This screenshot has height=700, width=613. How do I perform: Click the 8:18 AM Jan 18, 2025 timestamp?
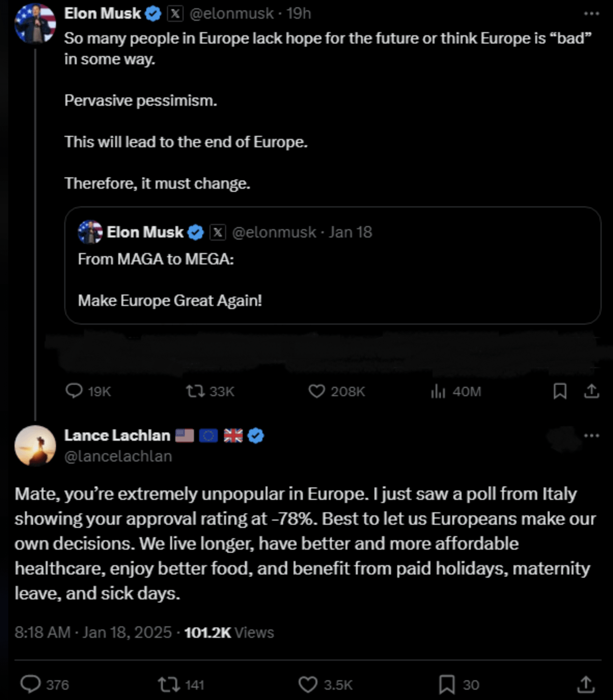(93, 633)
